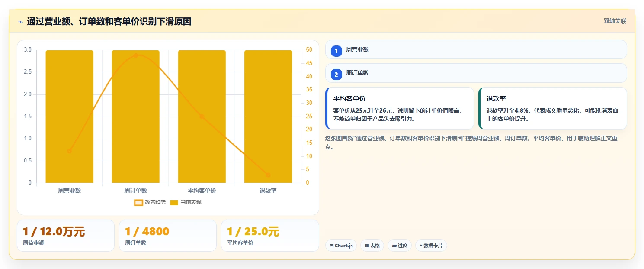
Task: Click the 1 / 12.0万元 metric card
Action: (66, 236)
